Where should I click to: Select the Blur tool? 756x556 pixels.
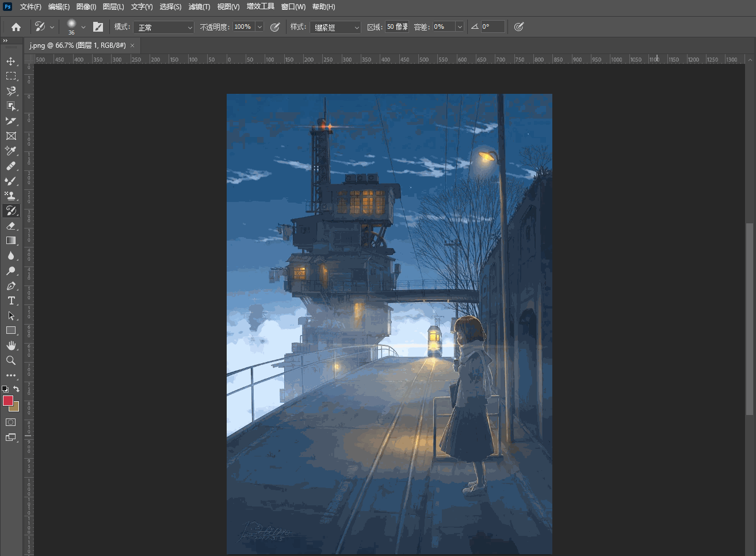tap(11, 256)
